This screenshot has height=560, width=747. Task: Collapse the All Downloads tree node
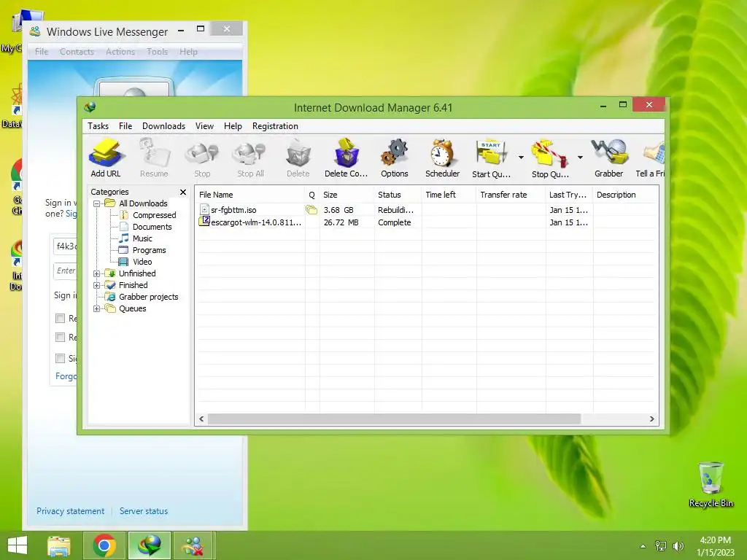tap(97, 204)
